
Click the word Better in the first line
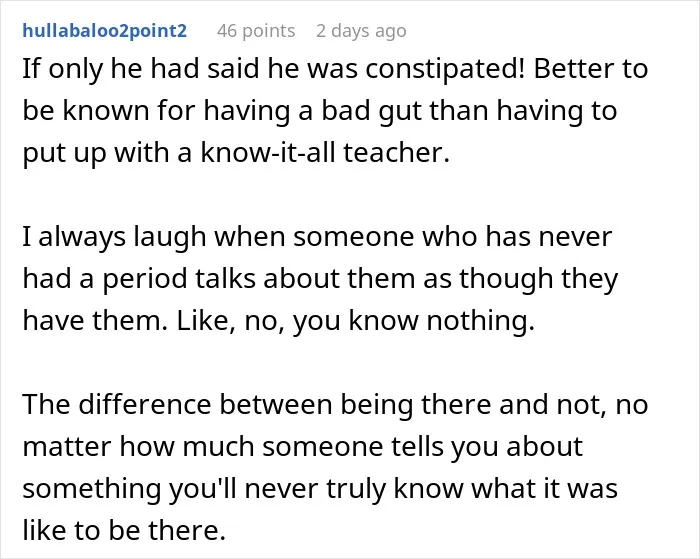(572, 69)
